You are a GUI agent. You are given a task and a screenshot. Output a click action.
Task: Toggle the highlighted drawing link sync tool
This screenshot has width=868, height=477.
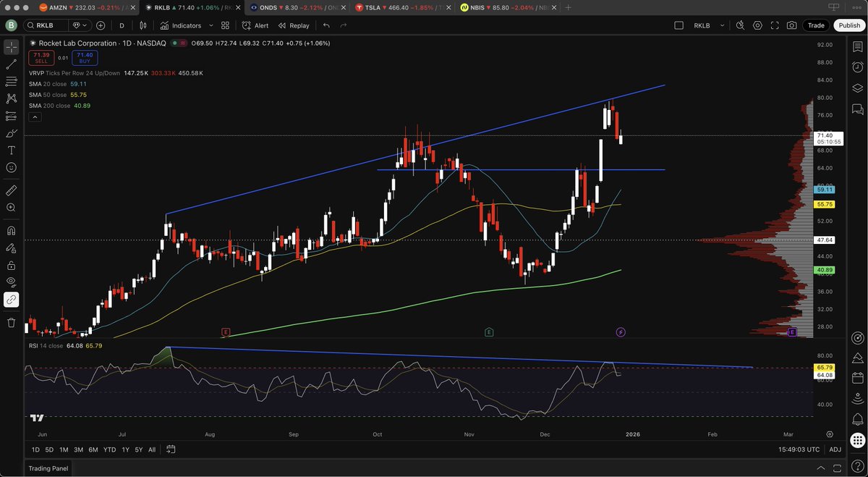tap(11, 300)
